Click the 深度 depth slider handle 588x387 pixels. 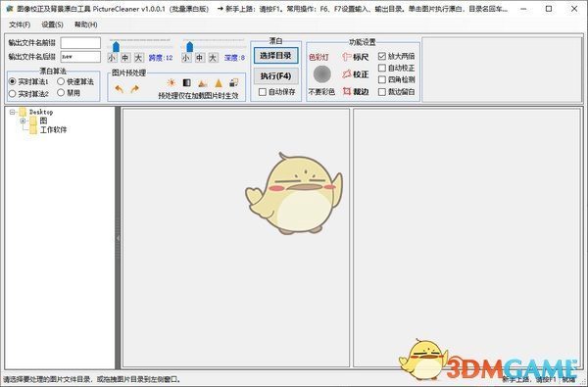[190, 46]
